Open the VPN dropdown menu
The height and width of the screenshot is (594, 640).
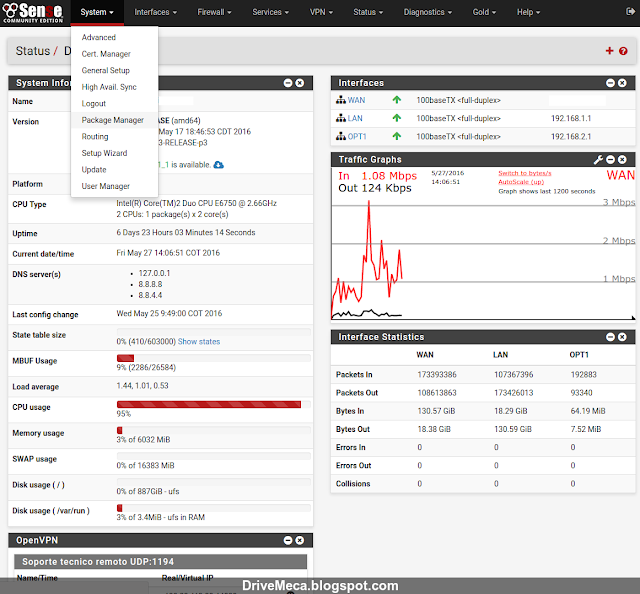tap(321, 12)
